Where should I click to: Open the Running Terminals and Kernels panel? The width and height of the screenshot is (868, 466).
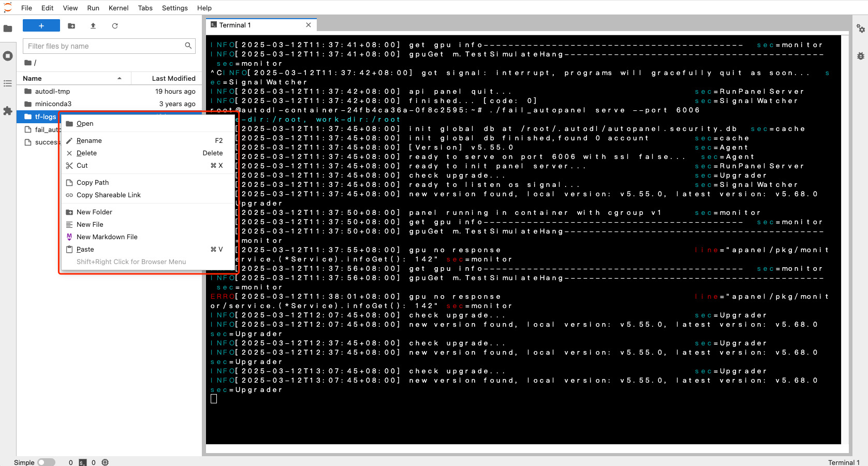click(x=8, y=56)
